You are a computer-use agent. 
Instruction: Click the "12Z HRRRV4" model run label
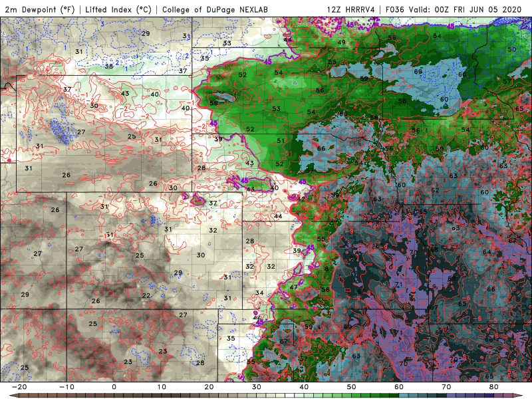[x=351, y=9]
